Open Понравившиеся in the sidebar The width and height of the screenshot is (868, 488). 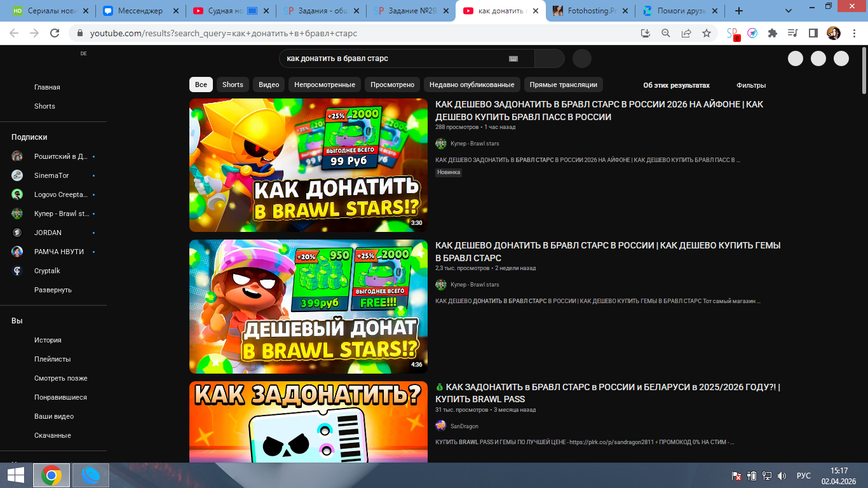point(60,397)
